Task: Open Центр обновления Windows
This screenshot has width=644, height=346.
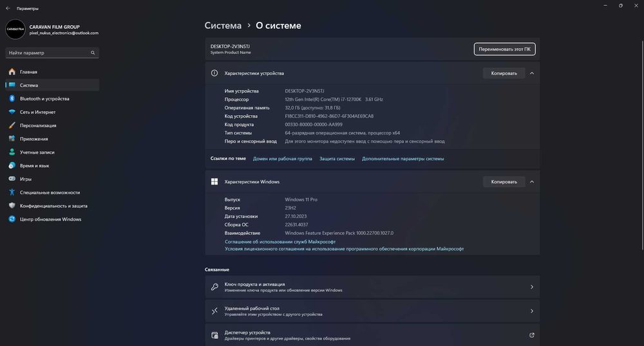Action: point(52,219)
